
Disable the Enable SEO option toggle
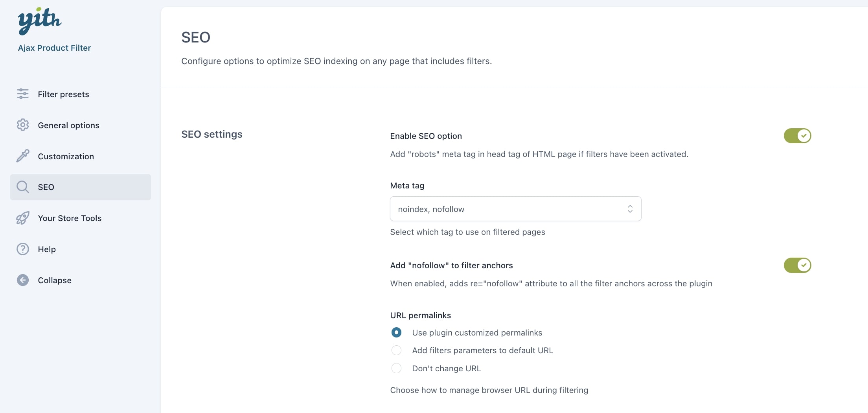[x=797, y=136]
